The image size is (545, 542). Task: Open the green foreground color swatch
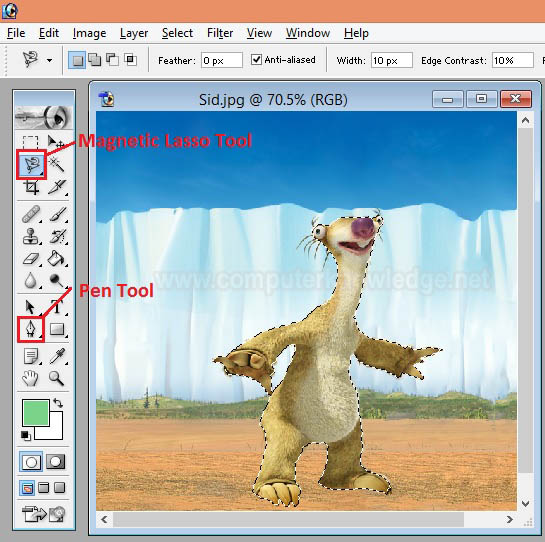35,413
